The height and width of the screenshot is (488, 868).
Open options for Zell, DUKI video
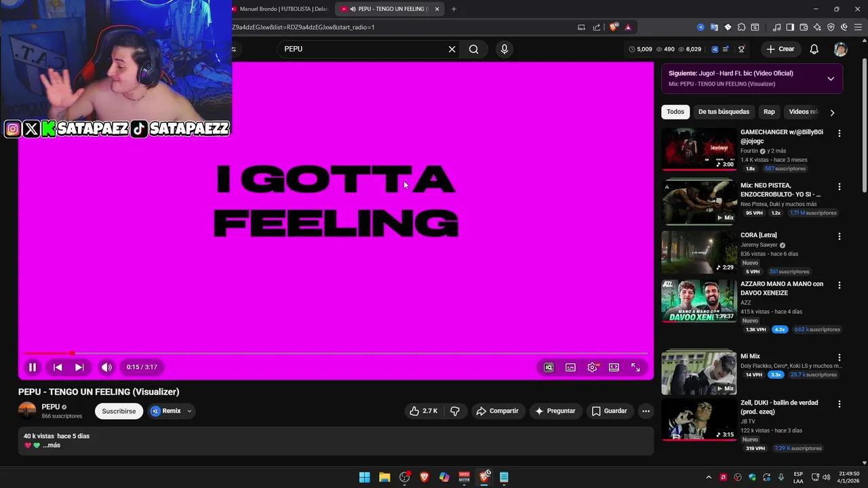(x=840, y=404)
